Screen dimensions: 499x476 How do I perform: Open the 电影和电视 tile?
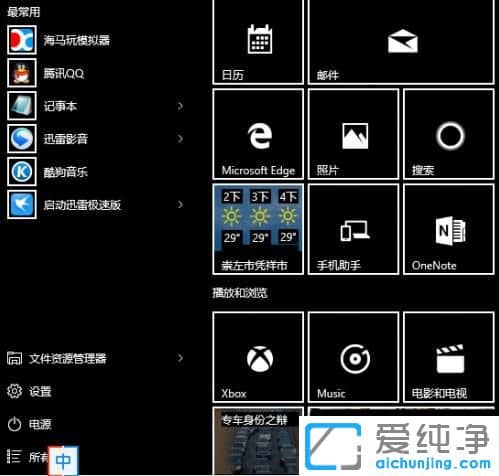[449, 357]
